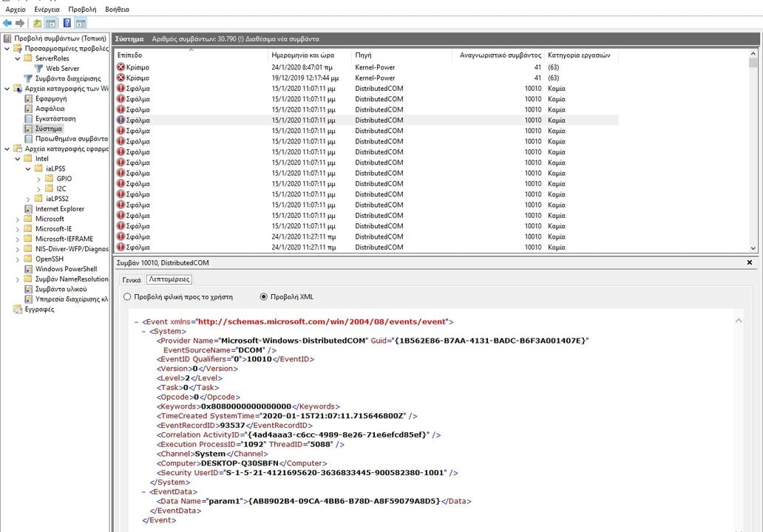Expand the GPIO folder in tree
Screen dimensions: 763x532
38,179
